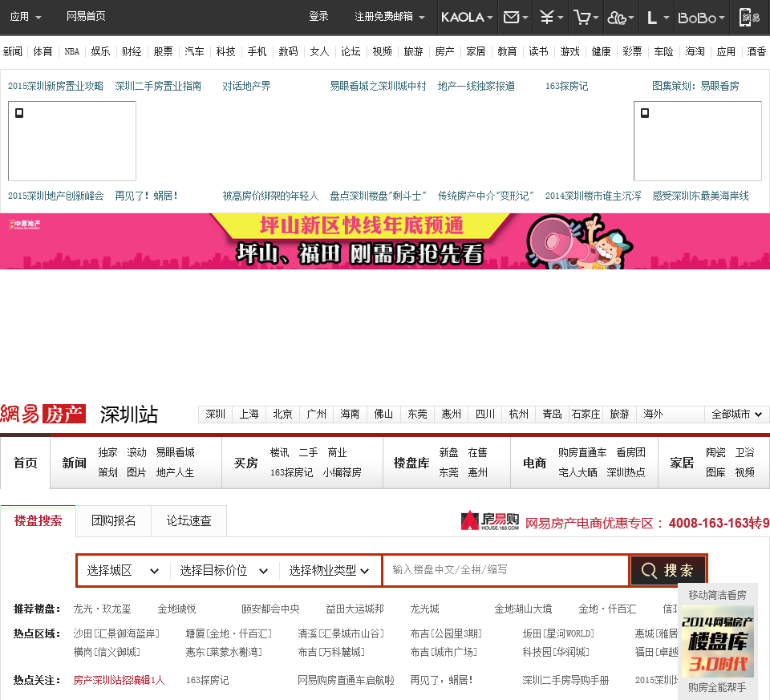This screenshot has width=770, height=700.
Task: Open 首页 in main navigation
Action: (x=25, y=463)
